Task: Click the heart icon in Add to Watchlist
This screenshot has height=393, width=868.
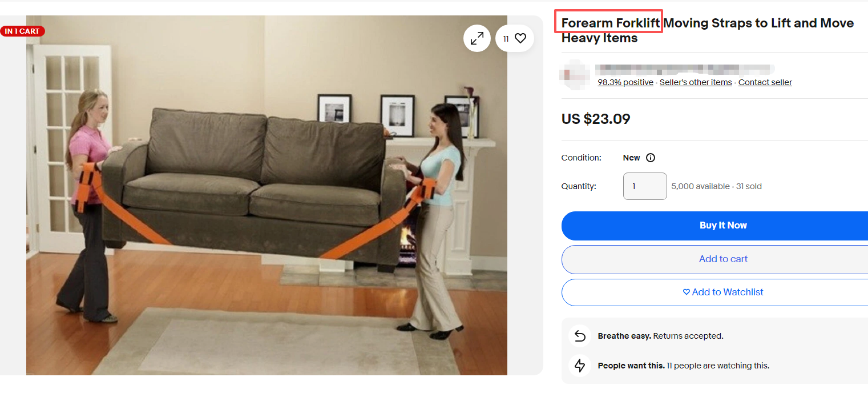Action: click(x=687, y=292)
